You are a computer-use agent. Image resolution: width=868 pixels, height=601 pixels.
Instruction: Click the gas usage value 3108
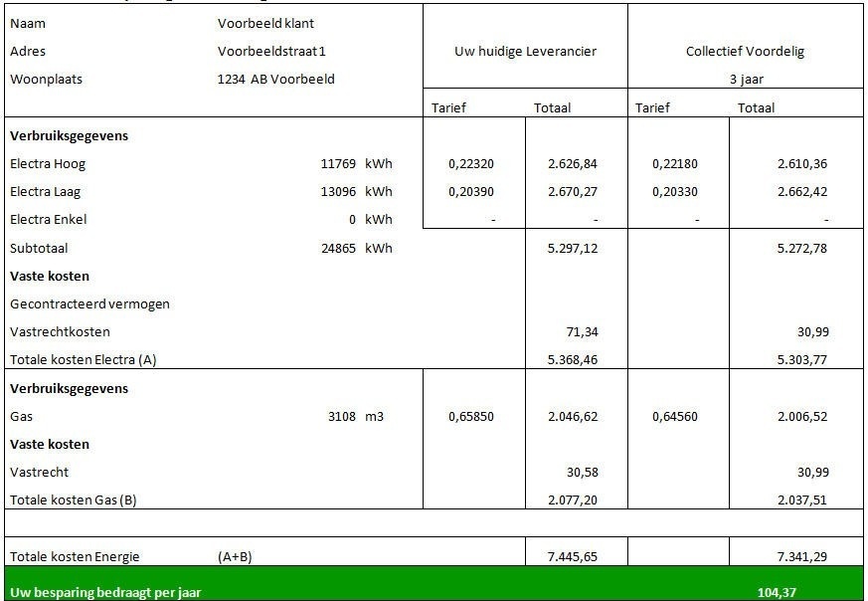[341, 416]
